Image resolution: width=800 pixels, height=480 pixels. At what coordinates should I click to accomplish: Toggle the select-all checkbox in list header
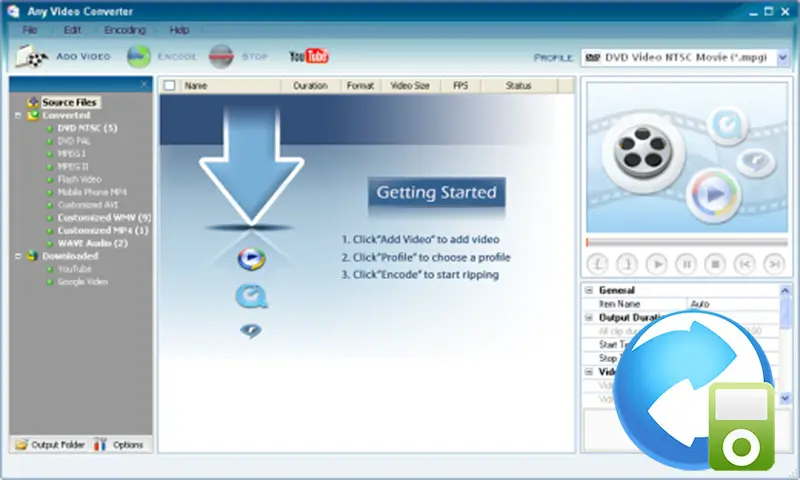pyautogui.click(x=169, y=85)
